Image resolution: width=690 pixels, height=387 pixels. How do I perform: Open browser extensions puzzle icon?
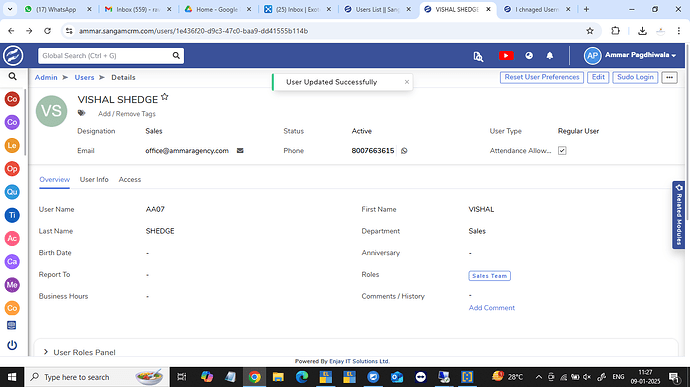pos(615,31)
